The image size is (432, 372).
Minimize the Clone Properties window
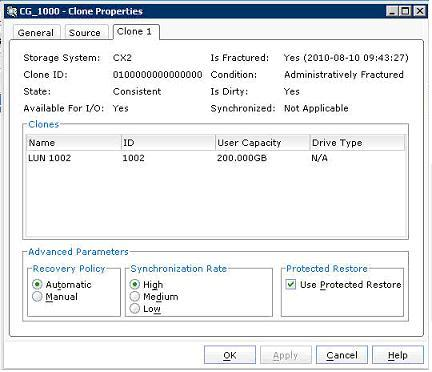click(x=392, y=11)
